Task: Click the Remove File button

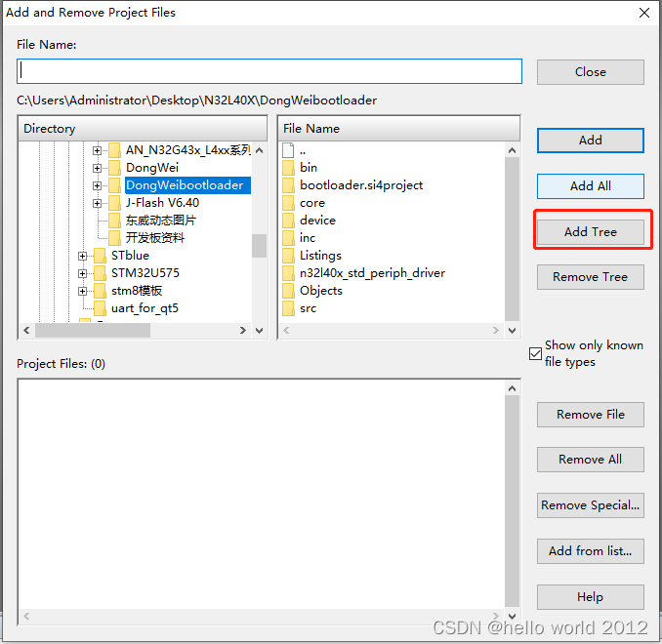Action: point(590,415)
